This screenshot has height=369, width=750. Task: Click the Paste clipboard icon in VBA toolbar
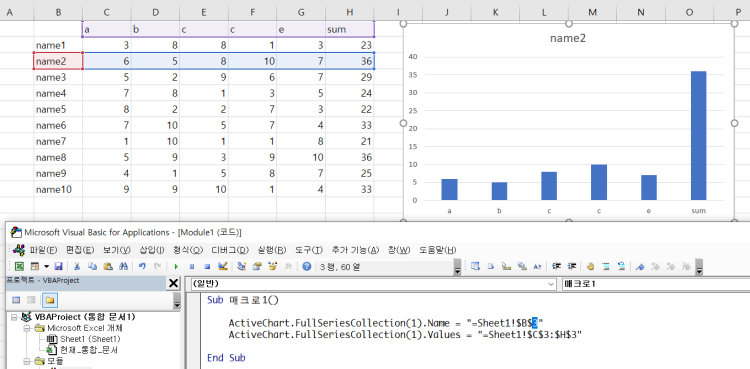pyautogui.click(x=108, y=266)
